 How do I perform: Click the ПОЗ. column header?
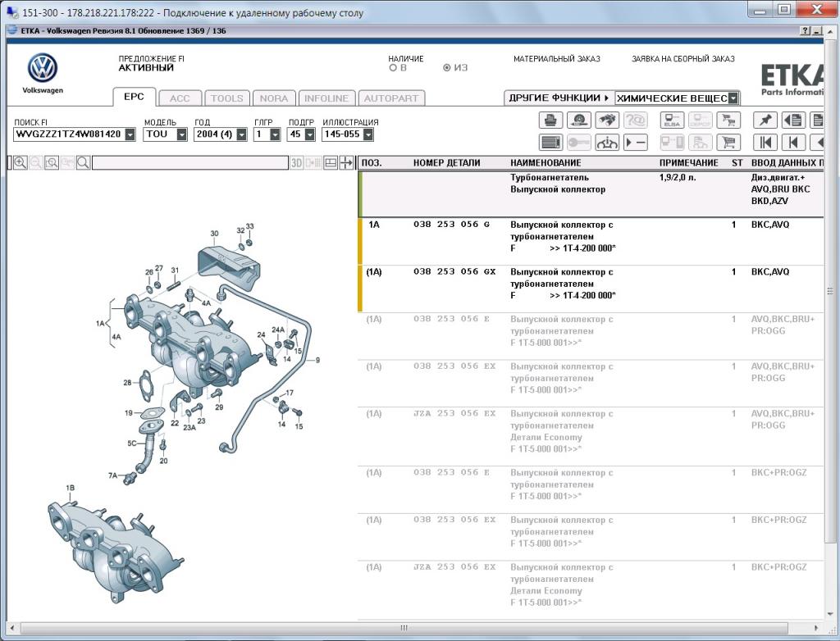point(372,163)
